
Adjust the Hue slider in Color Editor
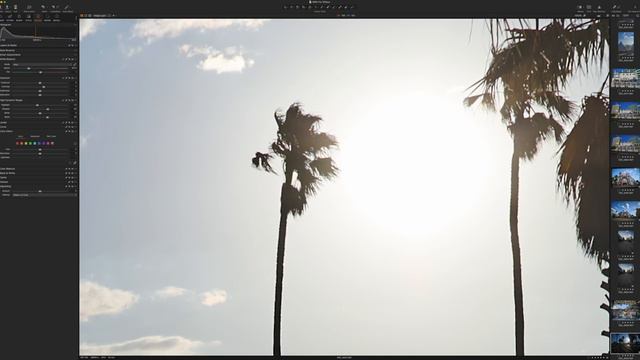[x=40, y=149]
